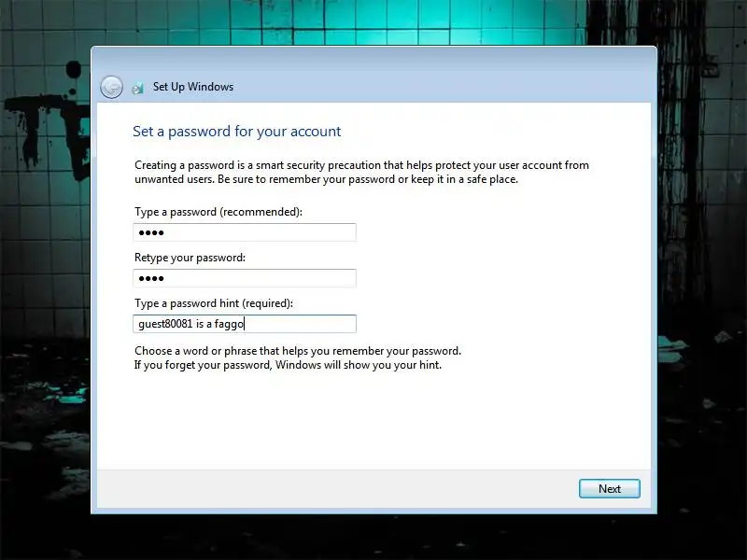Viewport: 747px width, 560px height.
Task: Click the 'Type a password hint (required):' label
Action: (214, 303)
